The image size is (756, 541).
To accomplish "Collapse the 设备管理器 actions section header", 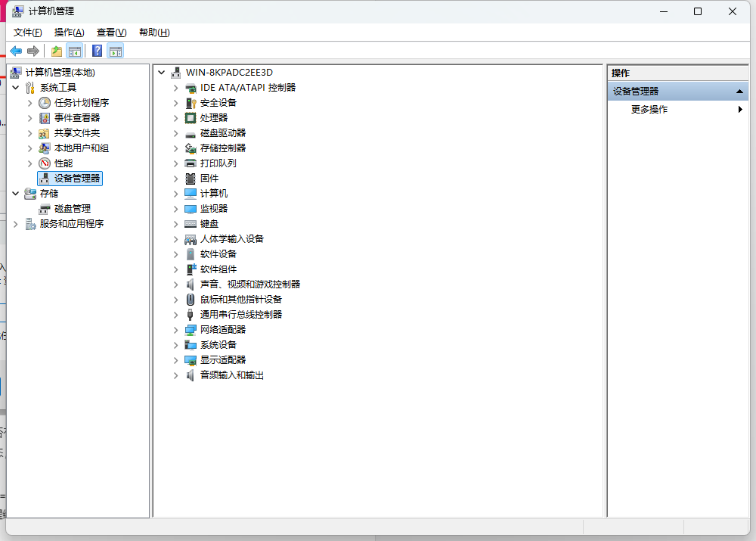I will 739,92.
